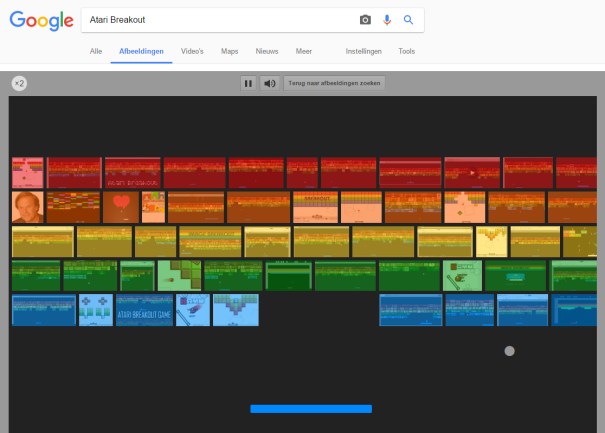605x433 pixels.
Task: Click the red heart image brick
Action: click(x=121, y=207)
